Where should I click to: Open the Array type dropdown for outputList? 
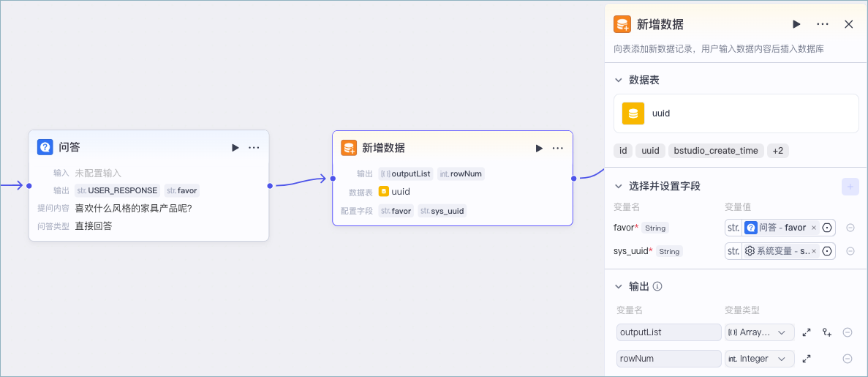[760, 332]
